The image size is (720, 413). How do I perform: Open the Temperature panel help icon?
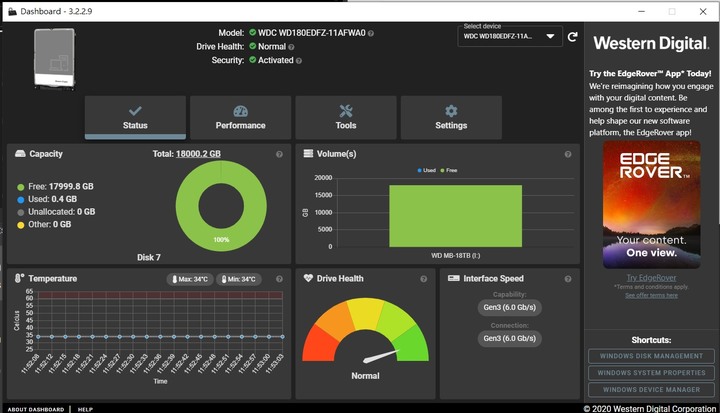click(x=279, y=279)
